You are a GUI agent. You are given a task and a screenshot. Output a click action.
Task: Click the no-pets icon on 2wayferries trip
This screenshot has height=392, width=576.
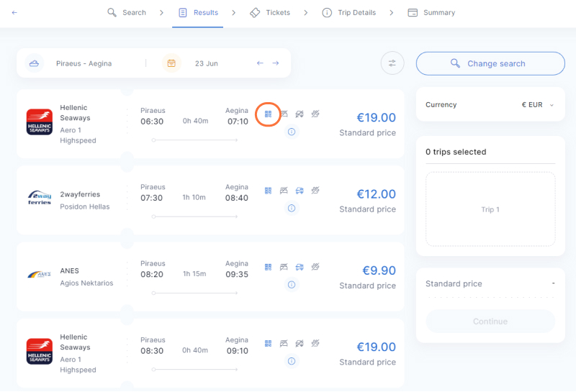coord(315,191)
